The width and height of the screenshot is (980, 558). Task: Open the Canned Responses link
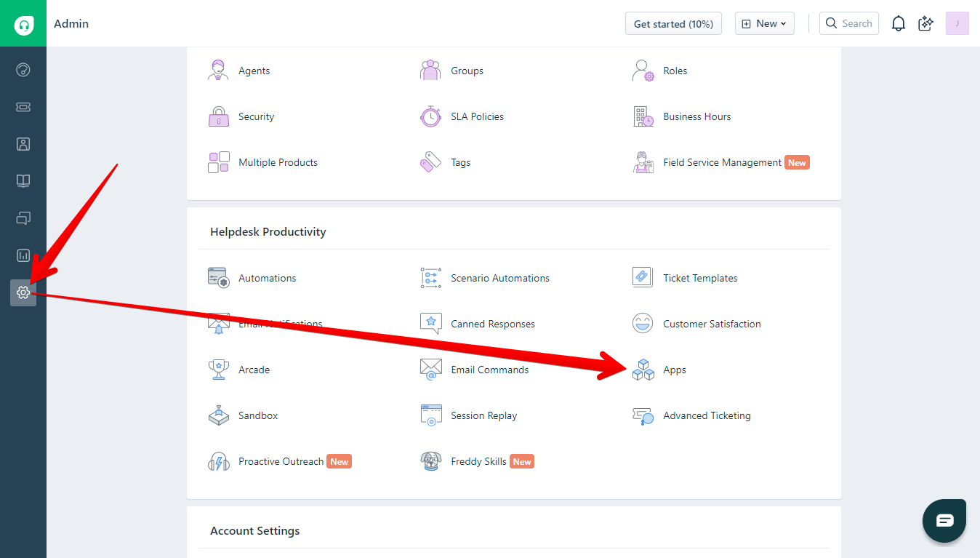[x=493, y=324]
